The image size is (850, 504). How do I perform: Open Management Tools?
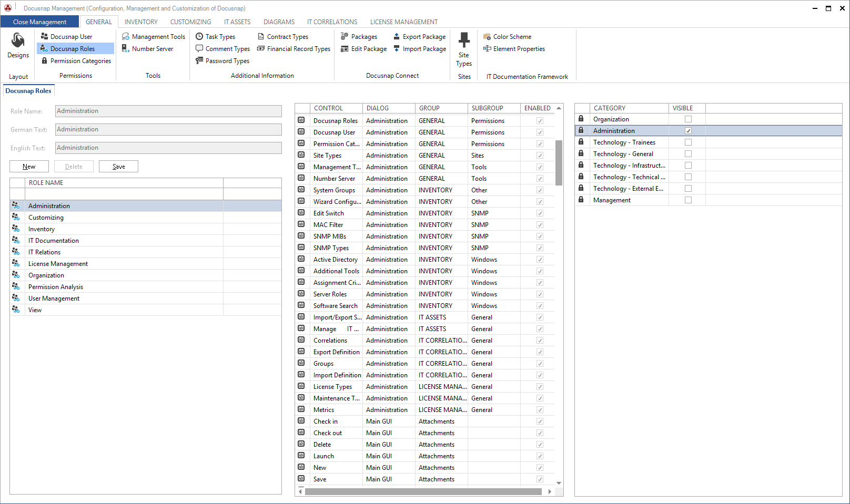pyautogui.click(x=154, y=36)
